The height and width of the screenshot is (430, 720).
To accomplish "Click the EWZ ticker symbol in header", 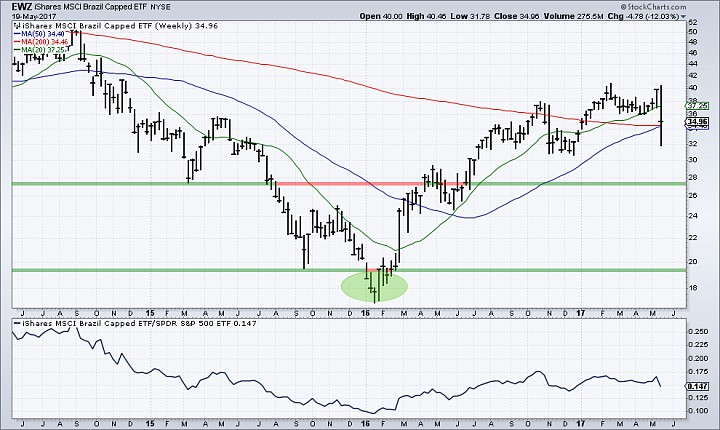I will (21, 6).
